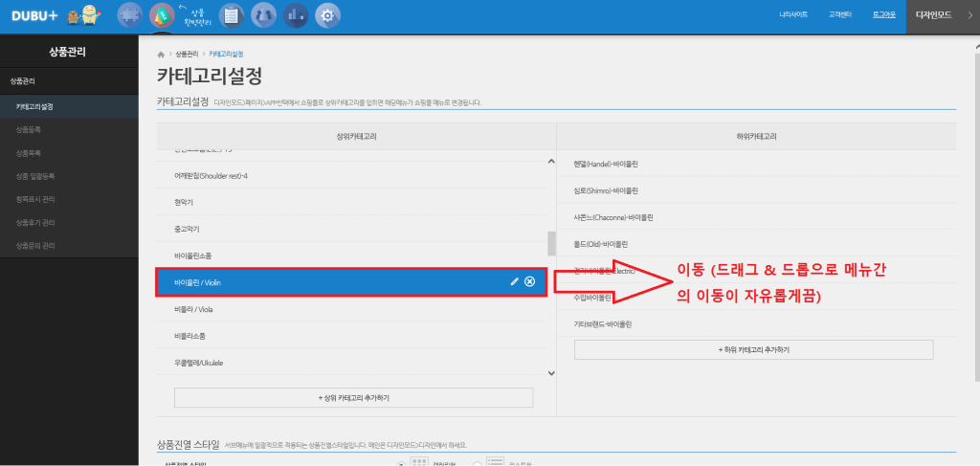Open the statistics bar chart icon

click(296, 15)
